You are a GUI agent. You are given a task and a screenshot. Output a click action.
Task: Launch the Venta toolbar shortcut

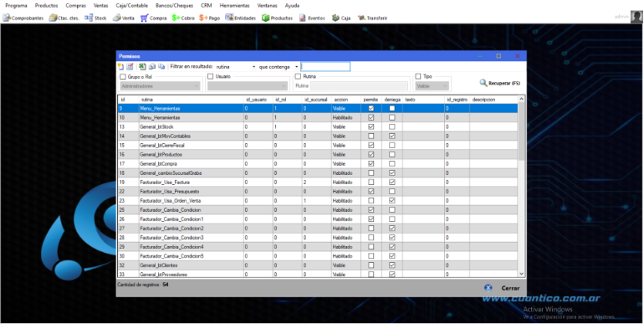tap(124, 18)
